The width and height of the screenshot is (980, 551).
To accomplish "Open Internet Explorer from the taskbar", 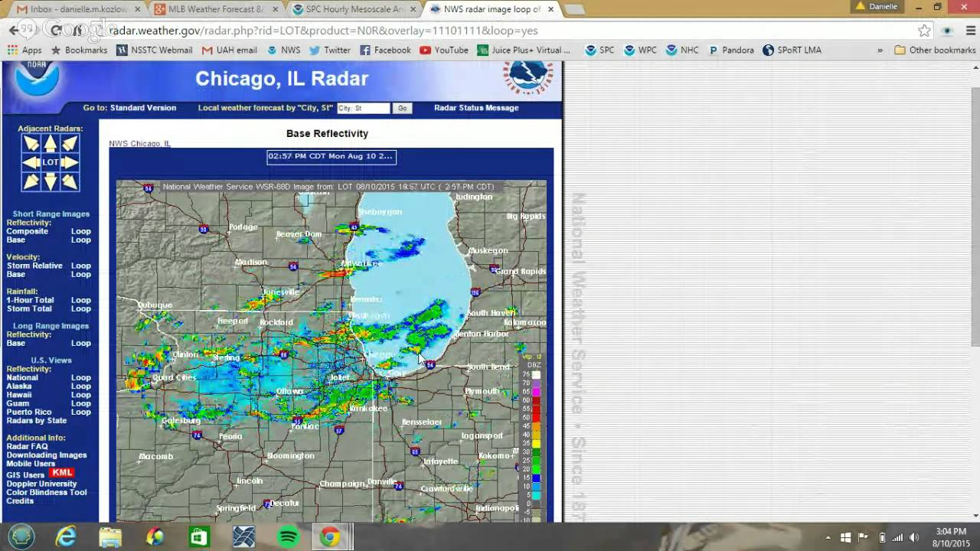I will 66,537.
